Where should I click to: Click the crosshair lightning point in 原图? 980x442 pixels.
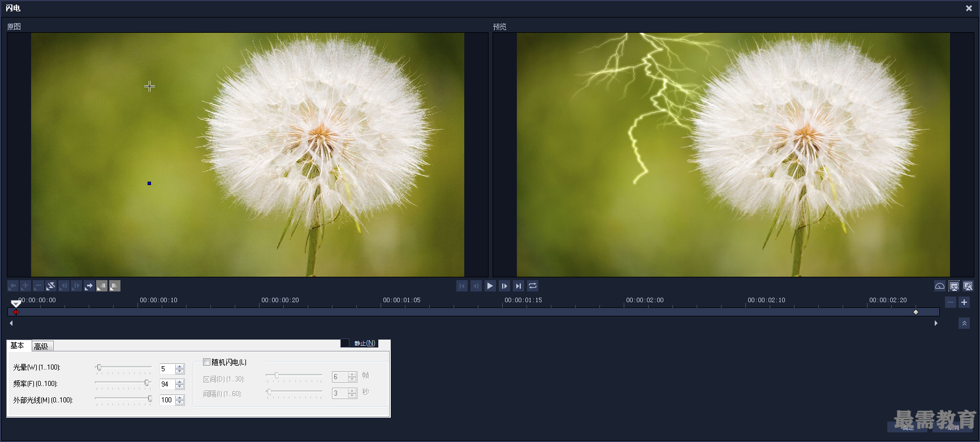[x=149, y=86]
